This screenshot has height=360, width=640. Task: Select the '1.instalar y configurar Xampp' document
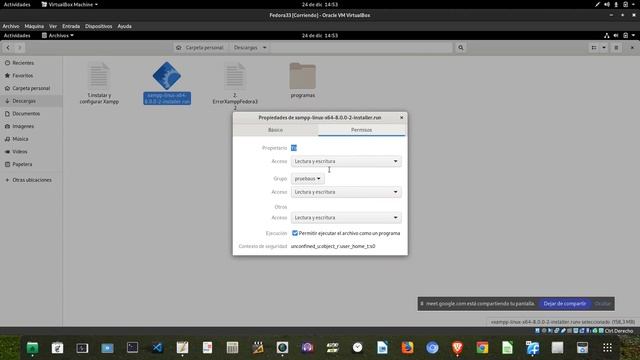pyautogui.click(x=99, y=83)
